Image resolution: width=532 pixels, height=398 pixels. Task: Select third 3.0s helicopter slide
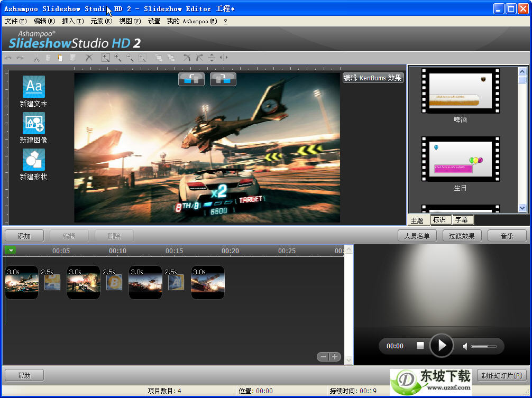pos(145,282)
